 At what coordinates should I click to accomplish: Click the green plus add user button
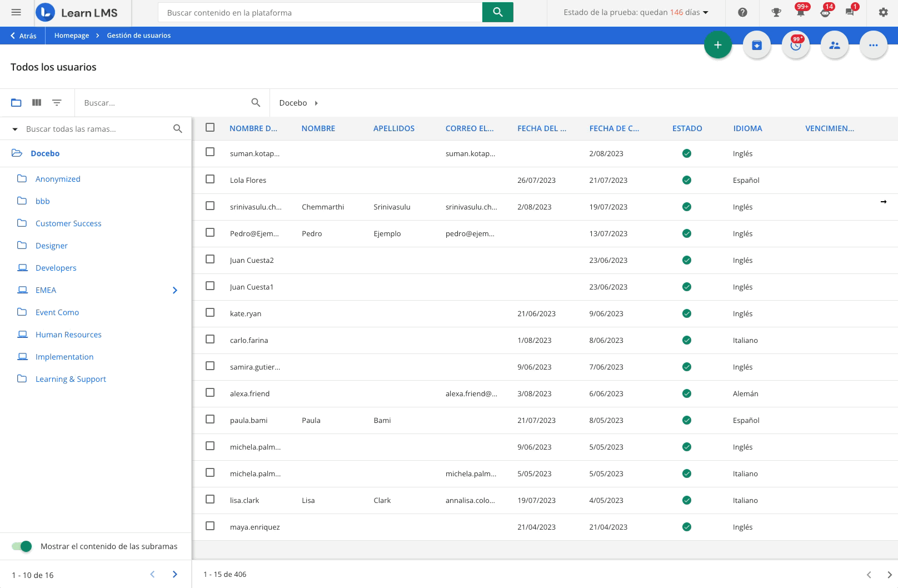pos(717,45)
